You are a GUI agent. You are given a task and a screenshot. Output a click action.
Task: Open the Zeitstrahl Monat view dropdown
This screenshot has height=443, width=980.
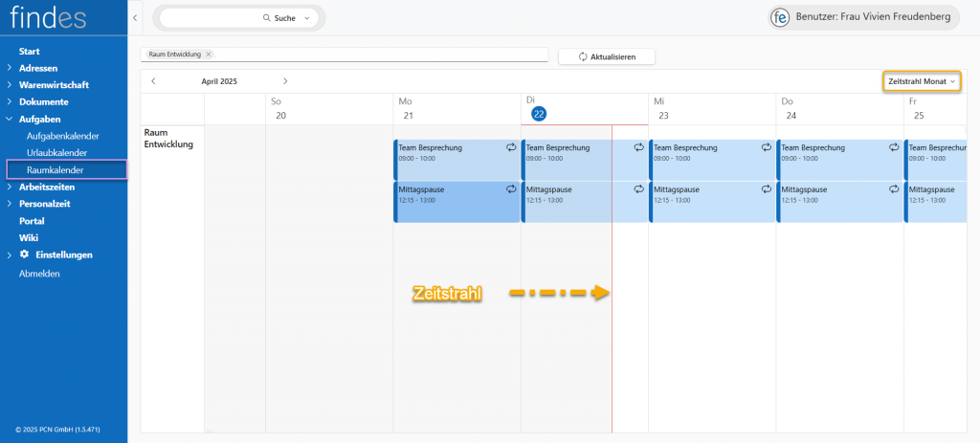922,82
